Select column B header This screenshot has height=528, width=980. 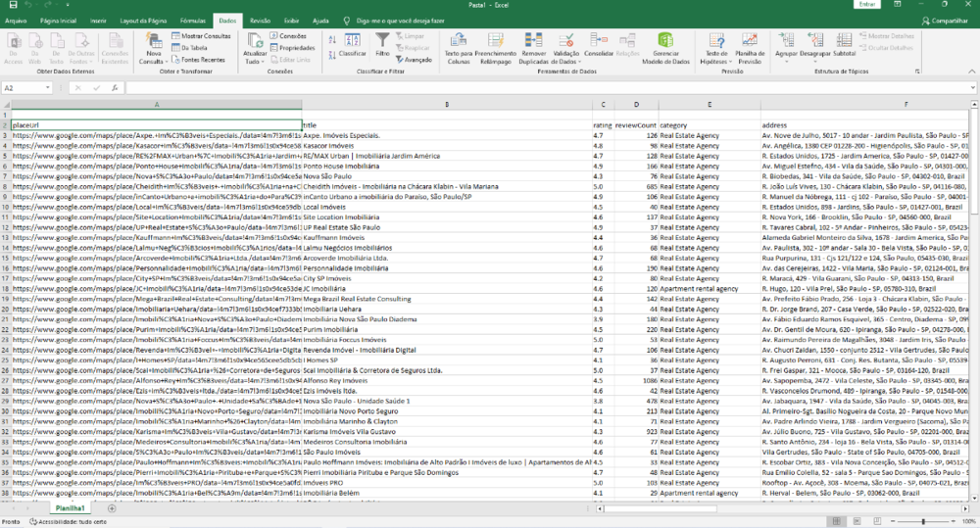(447, 105)
